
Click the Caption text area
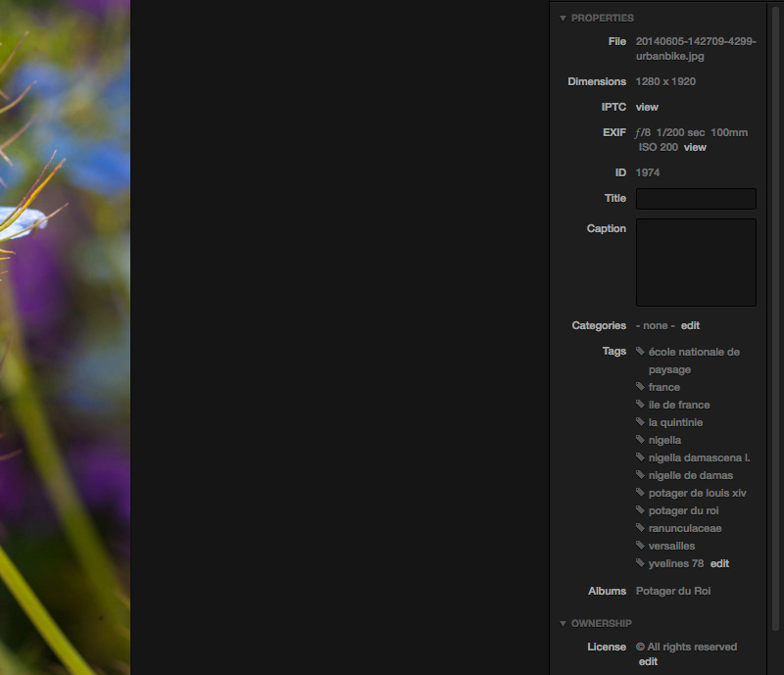pos(696,263)
